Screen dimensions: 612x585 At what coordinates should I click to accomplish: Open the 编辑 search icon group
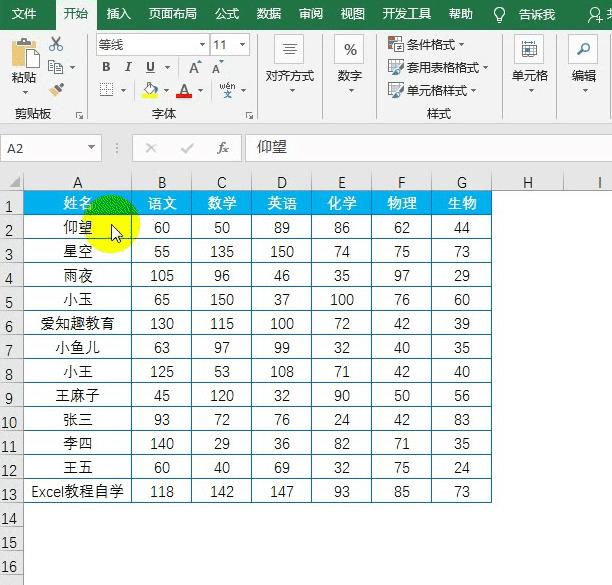point(583,62)
